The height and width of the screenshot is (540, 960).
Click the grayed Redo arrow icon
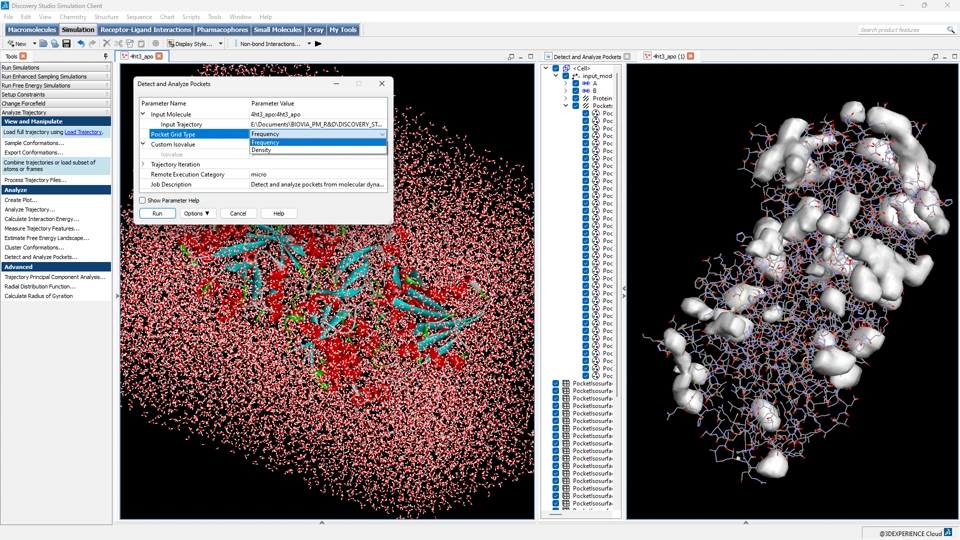coord(92,43)
